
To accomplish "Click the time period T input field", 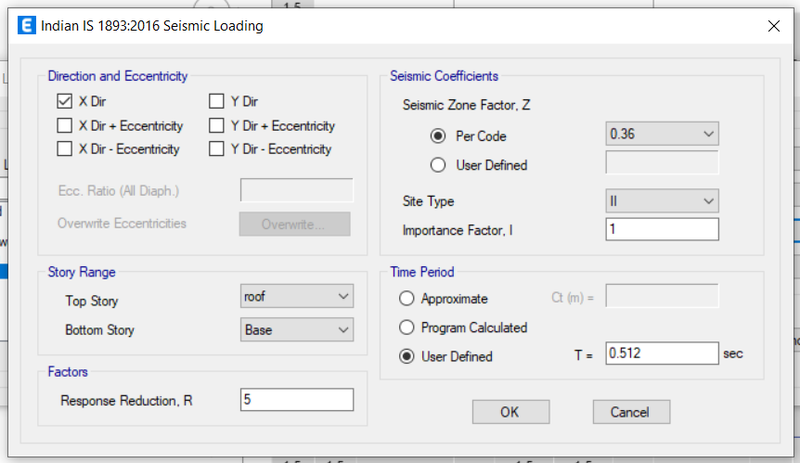I will tap(662, 353).
